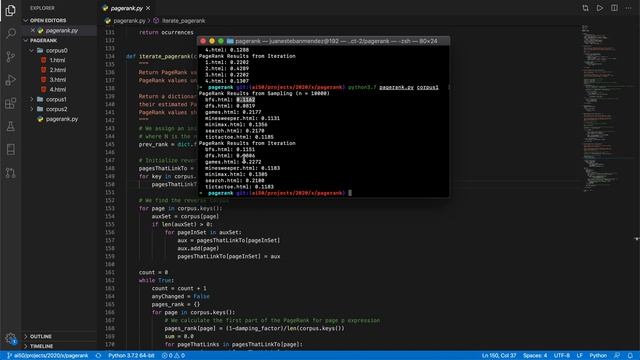Image resolution: width=640 pixels, height=360 pixels.
Task: Close the pagerank.py tab
Action: (148, 8)
